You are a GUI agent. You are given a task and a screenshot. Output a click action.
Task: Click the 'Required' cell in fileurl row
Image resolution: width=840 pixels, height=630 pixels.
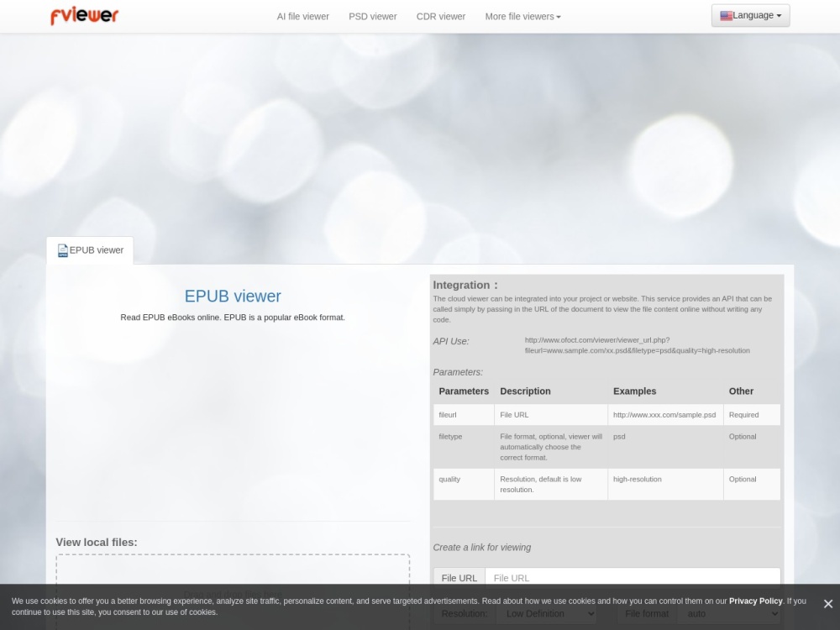coord(752,415)
